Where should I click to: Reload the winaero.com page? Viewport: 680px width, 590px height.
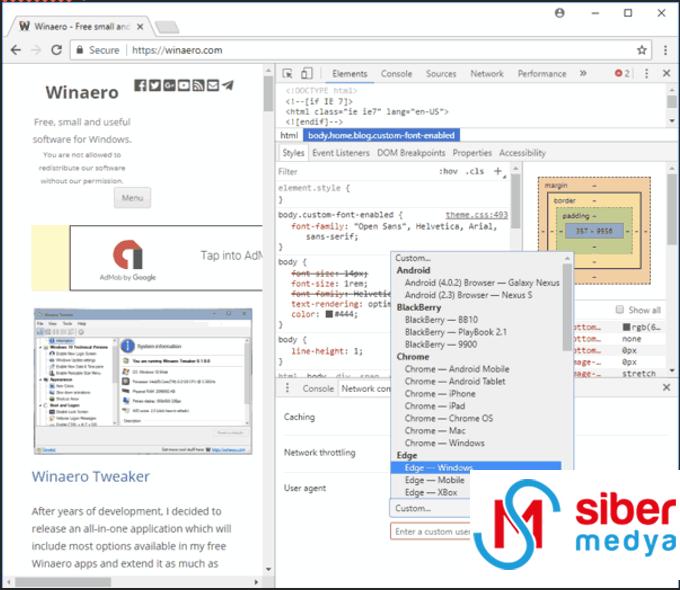(56, 50)
